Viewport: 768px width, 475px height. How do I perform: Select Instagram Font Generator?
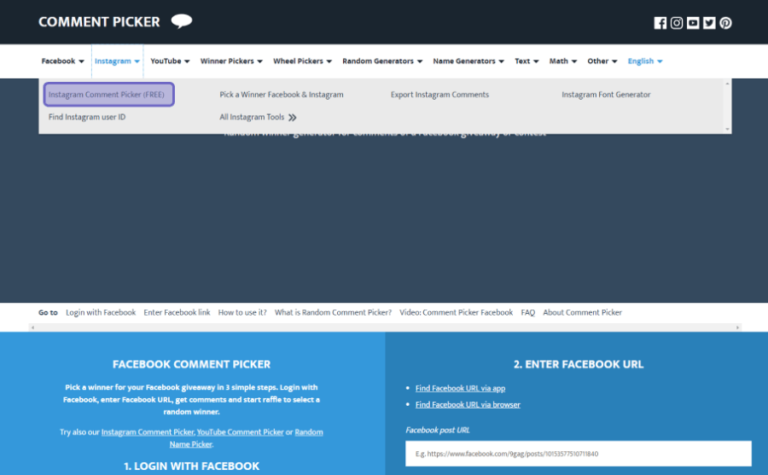point(606,95)
